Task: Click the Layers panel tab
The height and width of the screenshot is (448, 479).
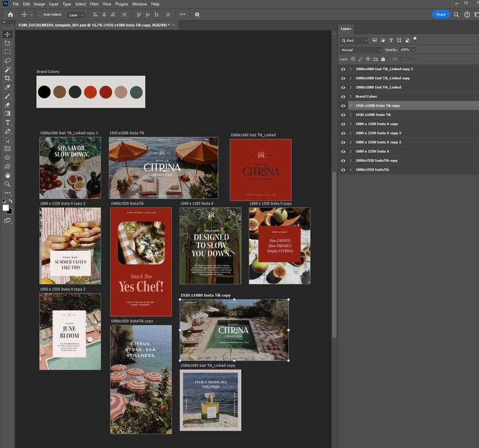Action: point(346,29)
